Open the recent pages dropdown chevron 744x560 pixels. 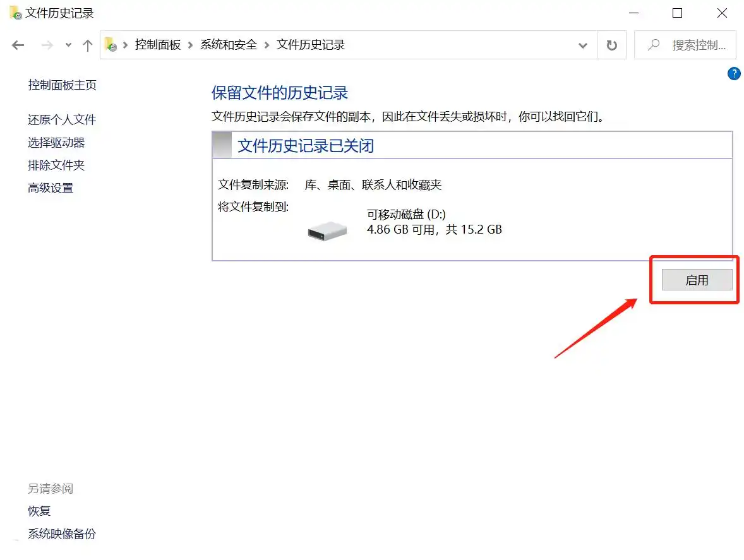(x=68, y=45)
